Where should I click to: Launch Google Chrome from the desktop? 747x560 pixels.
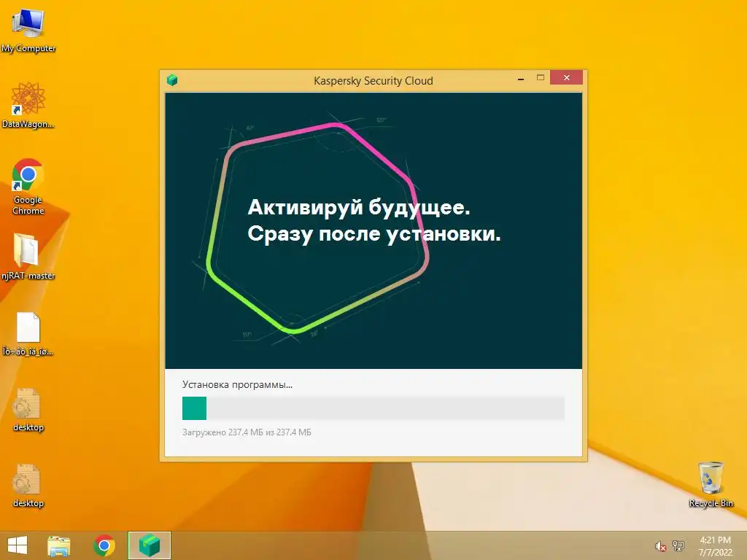pyautogui.click(x=28, y=187)
